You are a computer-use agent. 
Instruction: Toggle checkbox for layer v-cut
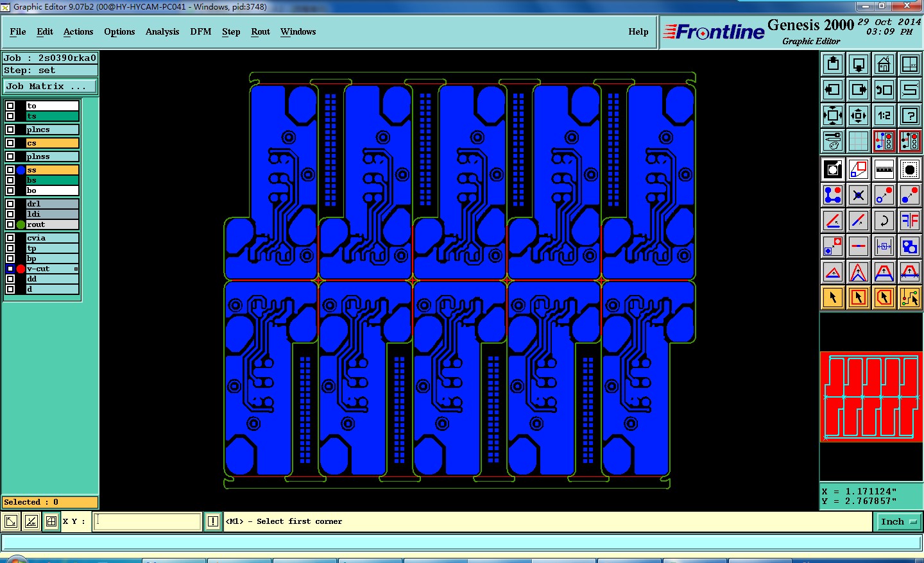click(x=10, y=269)
